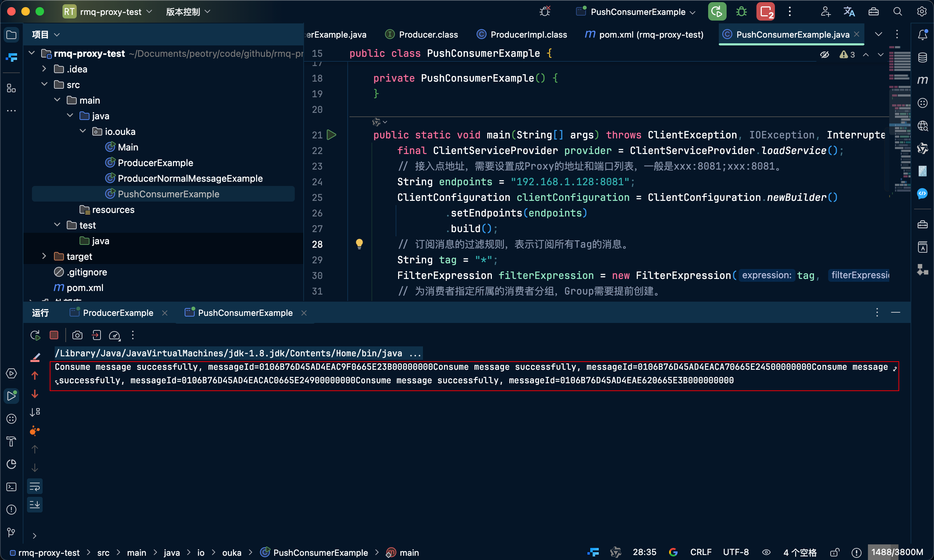Open the Structure tool window icon

11,88
